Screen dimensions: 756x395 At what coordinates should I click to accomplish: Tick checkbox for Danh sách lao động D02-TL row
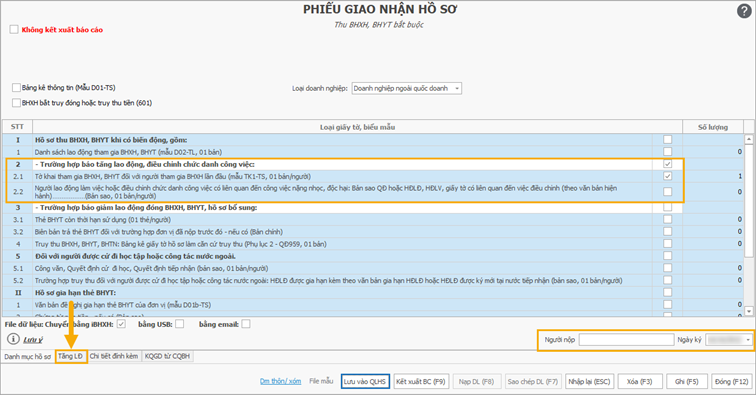pos(667,151)
